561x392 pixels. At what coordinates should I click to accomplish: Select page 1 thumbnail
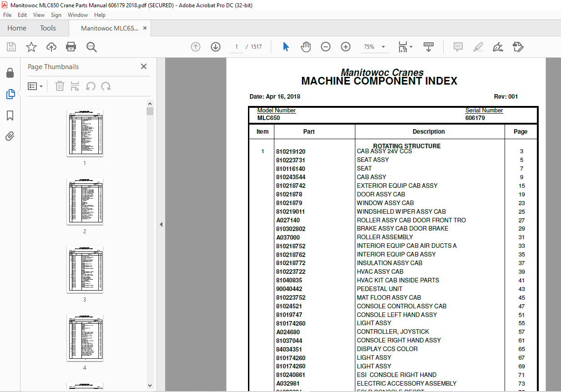coord(85,133)
